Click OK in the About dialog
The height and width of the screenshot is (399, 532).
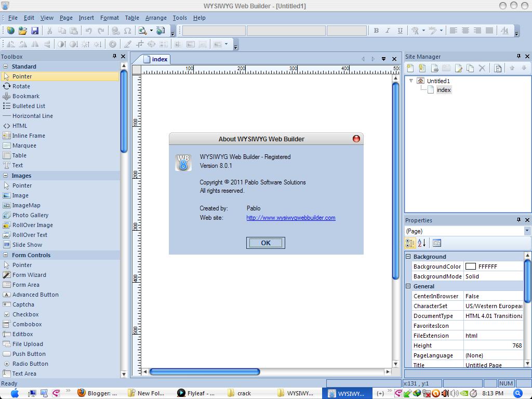point(265,243)
